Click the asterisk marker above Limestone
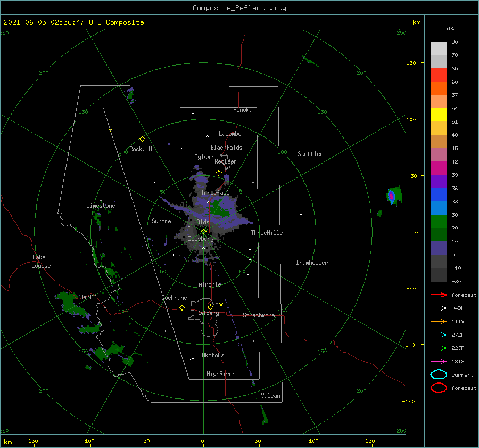 coord(101,201)
